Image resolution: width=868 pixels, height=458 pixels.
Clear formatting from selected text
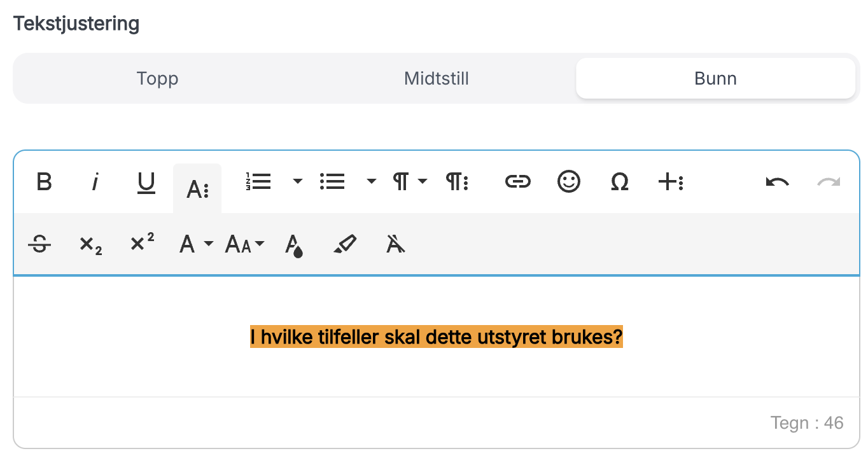(396, 244)
